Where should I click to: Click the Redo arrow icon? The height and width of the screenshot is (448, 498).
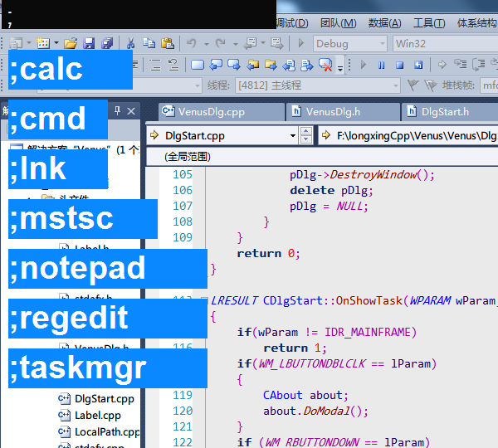tap(221, 43)
